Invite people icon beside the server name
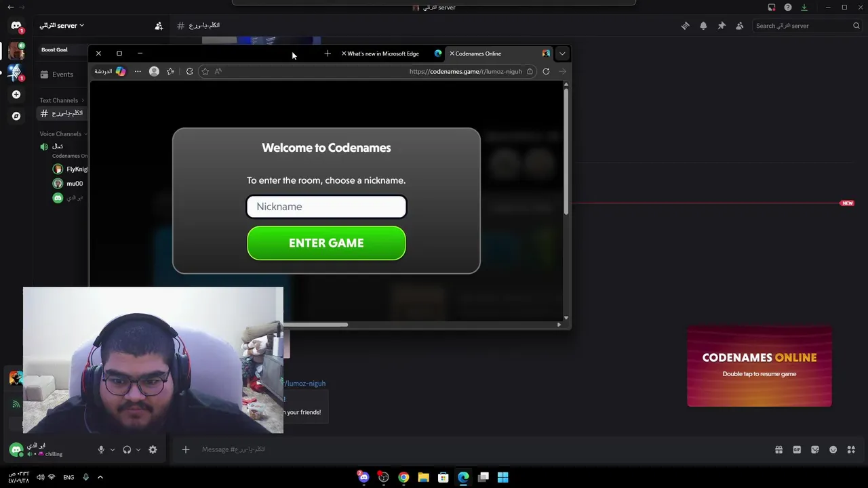Screen dimensions: 868x488 coord(159,26)
